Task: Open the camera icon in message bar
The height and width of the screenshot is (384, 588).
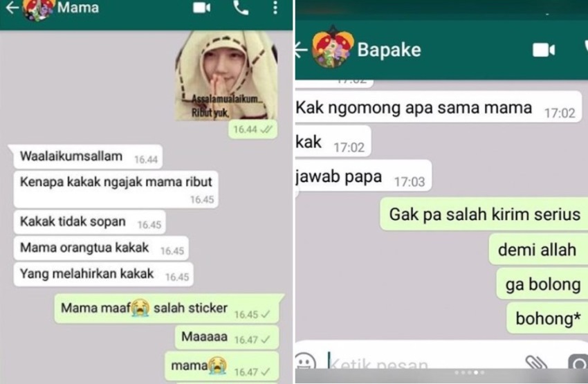Action: [x=578, y=363]
